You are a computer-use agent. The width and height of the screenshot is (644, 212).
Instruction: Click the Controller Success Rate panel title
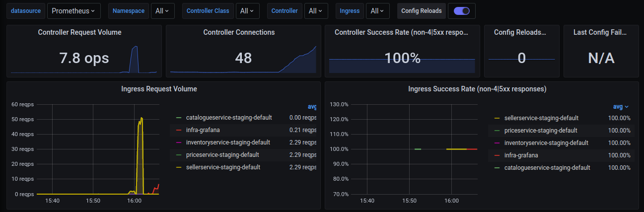[x=401, y=32]
